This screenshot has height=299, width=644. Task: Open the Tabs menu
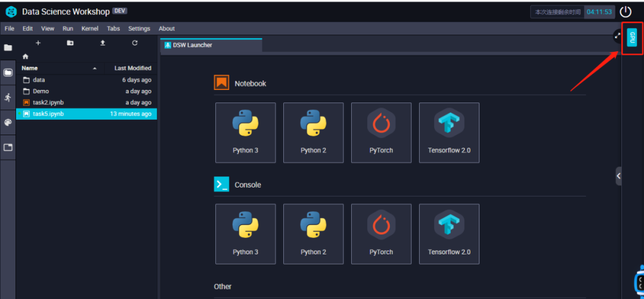tap(113, 29)
